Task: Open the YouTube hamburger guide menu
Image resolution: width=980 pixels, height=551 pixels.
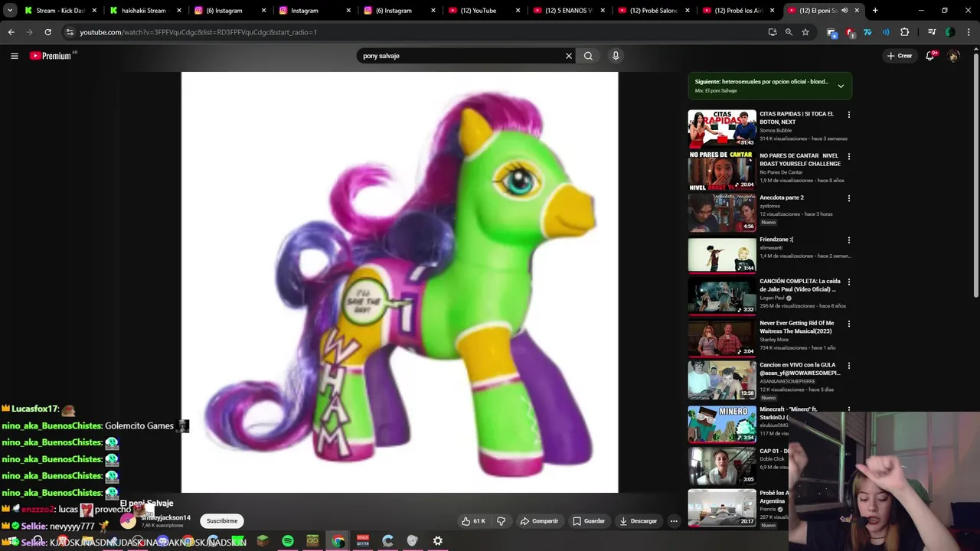Action: [x=14, y=56]
